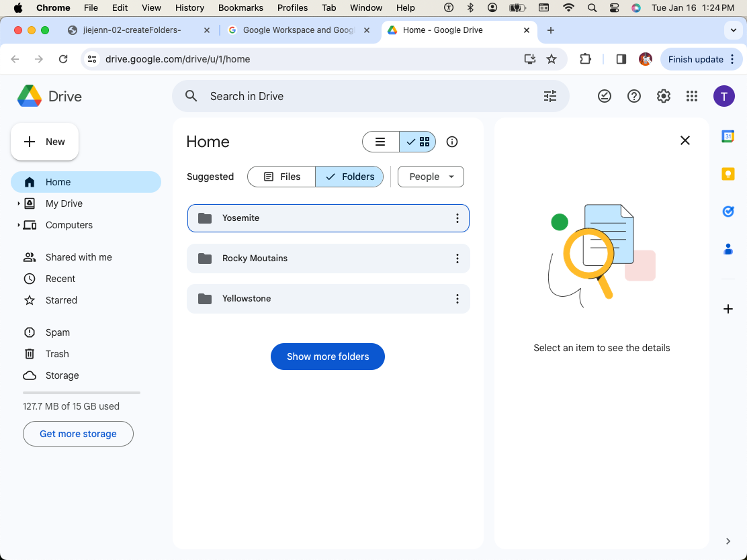
Task: Open Drive settings gear
Action: tap(663, 96)
